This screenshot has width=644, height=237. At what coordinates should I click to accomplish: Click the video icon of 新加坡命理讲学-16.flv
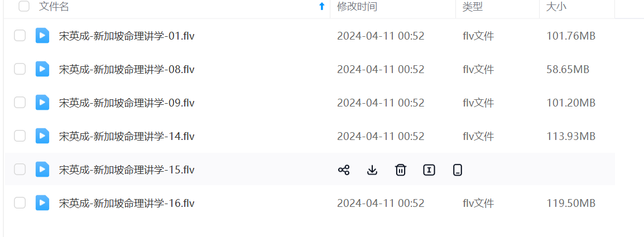click(42, 203)
